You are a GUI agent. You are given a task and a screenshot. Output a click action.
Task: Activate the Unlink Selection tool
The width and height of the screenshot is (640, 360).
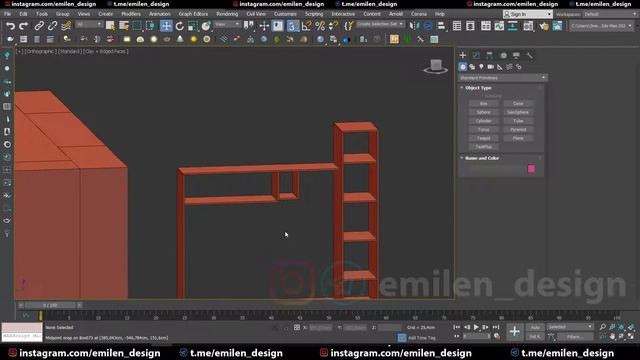(52, 26)
